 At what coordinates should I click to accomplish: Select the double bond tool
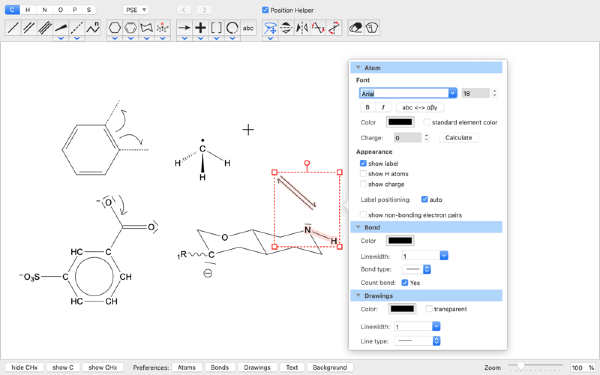(29, 28)
